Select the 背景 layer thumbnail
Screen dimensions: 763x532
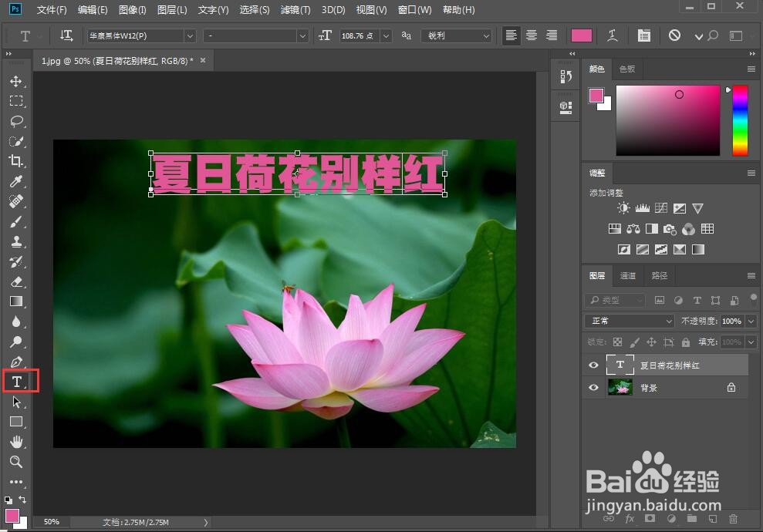coord(620,388)
